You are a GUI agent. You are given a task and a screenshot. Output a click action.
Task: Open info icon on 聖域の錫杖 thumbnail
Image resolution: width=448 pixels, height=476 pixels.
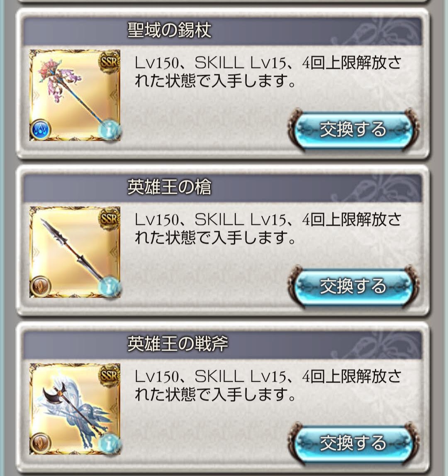click(108, 130)
